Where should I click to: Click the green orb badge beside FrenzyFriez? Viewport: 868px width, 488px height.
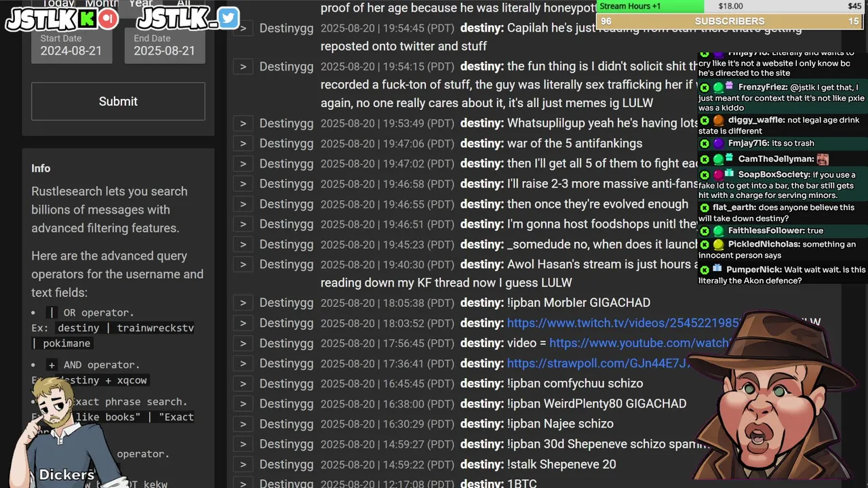point(718,87)
